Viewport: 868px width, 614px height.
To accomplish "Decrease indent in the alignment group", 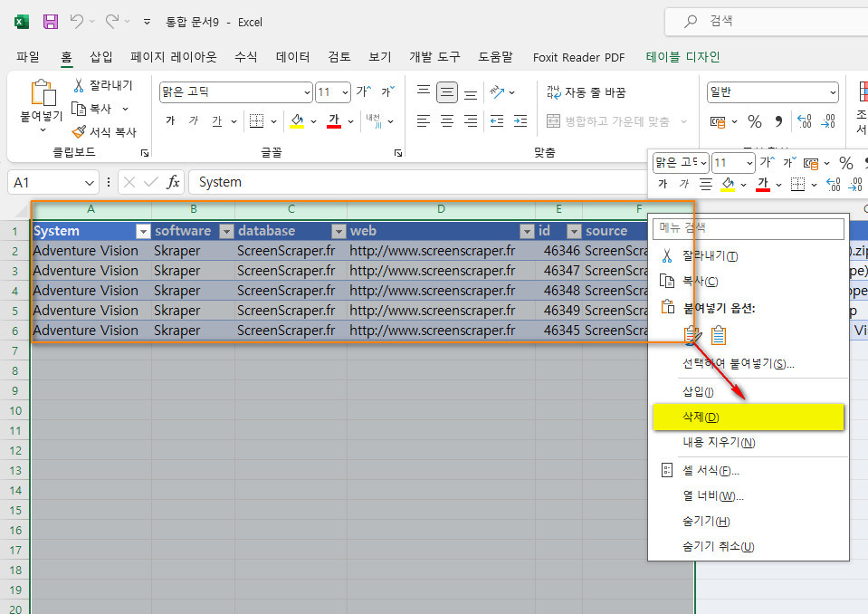I will 497,120.
